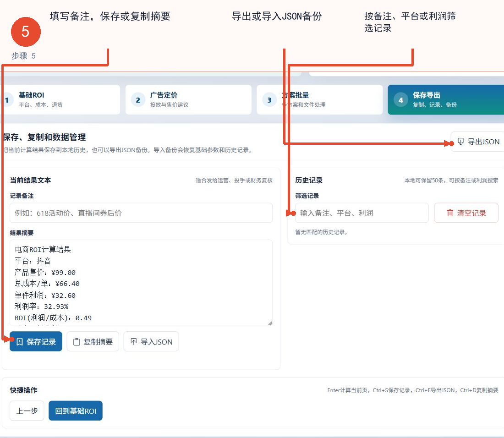Click the 清空记录 button
The height and width of the screenshot is (438, 504).
coord(466,213)
